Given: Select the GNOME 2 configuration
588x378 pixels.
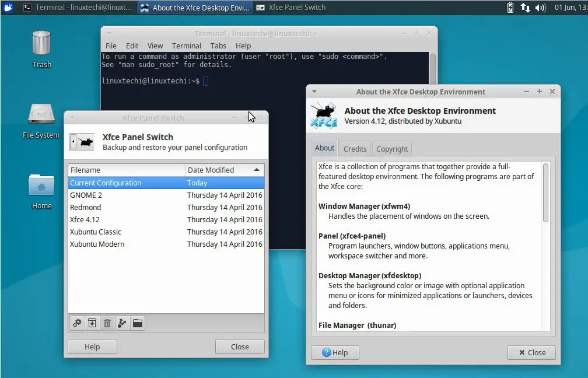Looking at the screenshot, I should tap(166, 195).
